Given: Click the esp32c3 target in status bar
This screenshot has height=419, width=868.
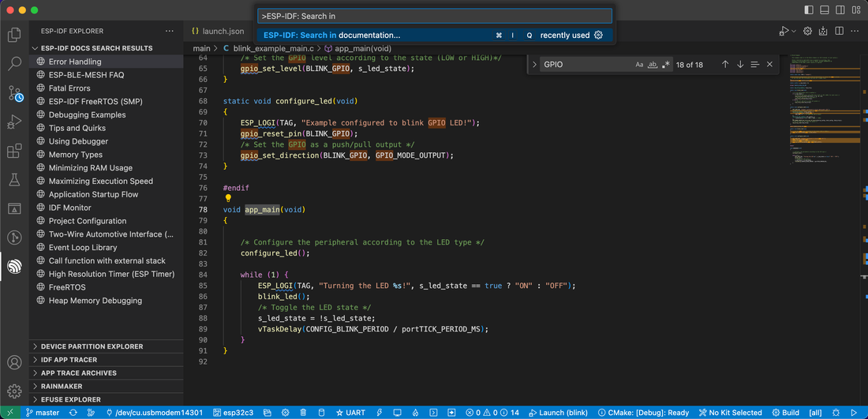Looking at the screenshot, I should pos(237,413).
